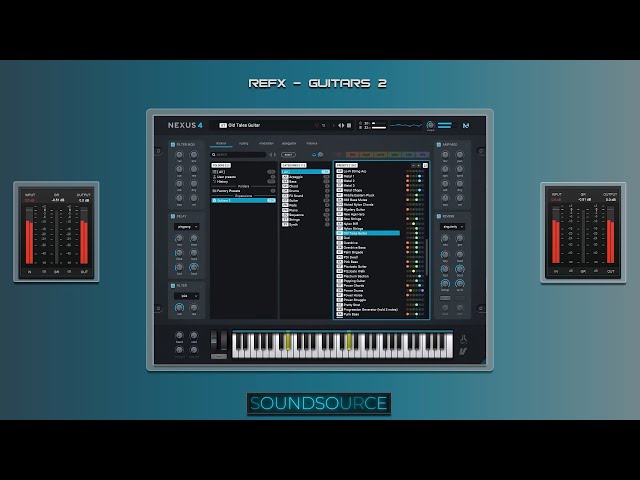Toggle the hold button under wheels
Viewport: 640px width, 480px height.
coord(219,356)
